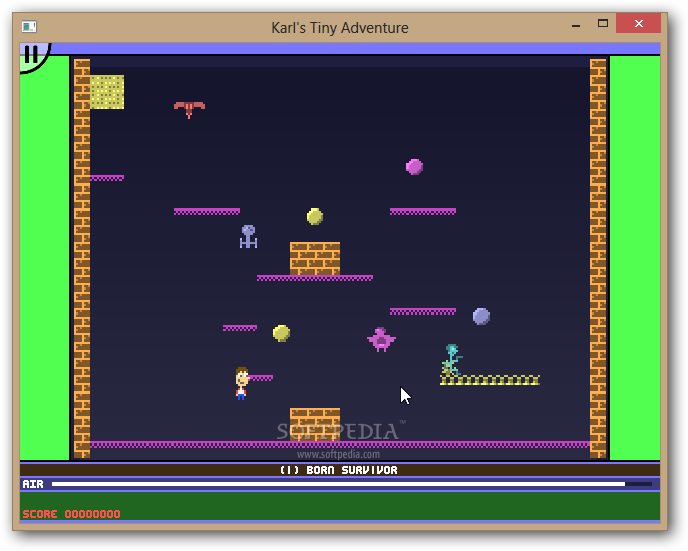The image size is (688, 551).
Task: Click the yellow dotted exit block
Action: coord(107,92)
